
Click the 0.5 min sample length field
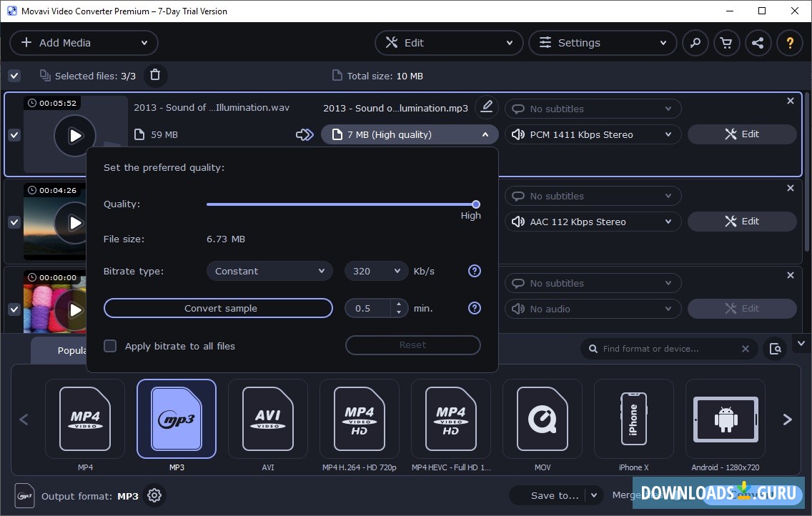[367, 309]
